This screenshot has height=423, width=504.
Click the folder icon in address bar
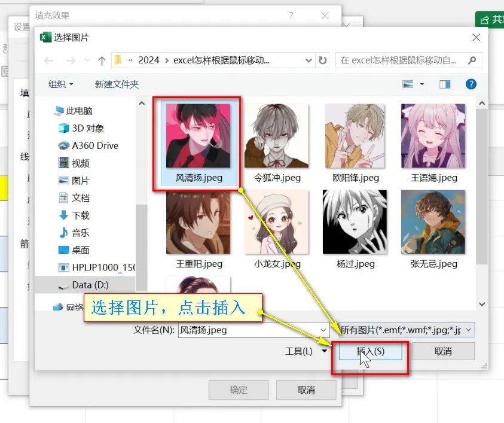point(118,60)
